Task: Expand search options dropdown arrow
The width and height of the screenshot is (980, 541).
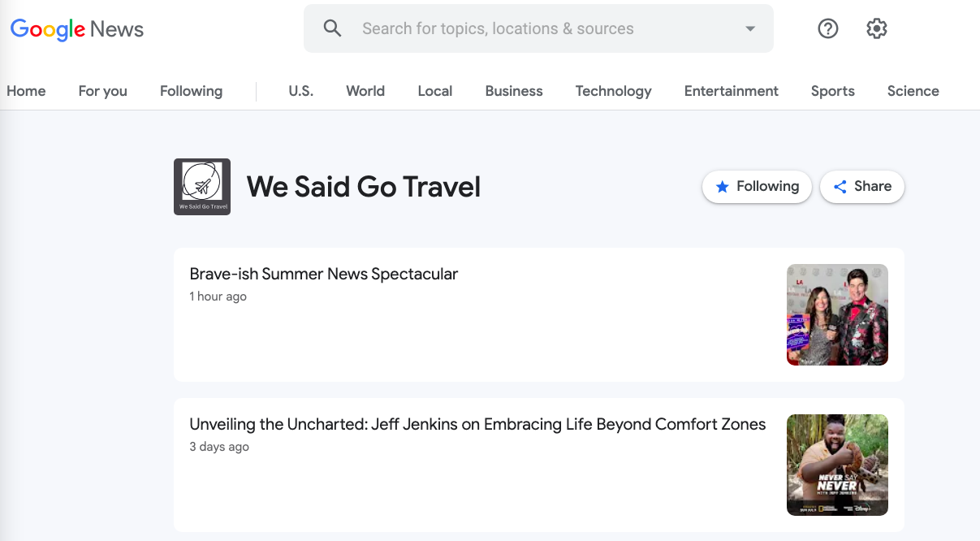Action: pos(749,28)
